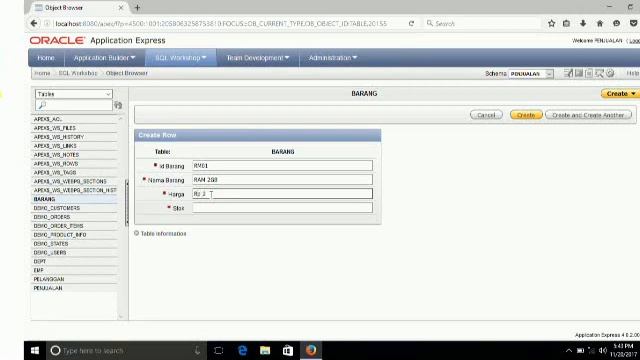640x360 pixels.
Task: Click the Home breadcrumb link
Action: (x=42, y=73)
